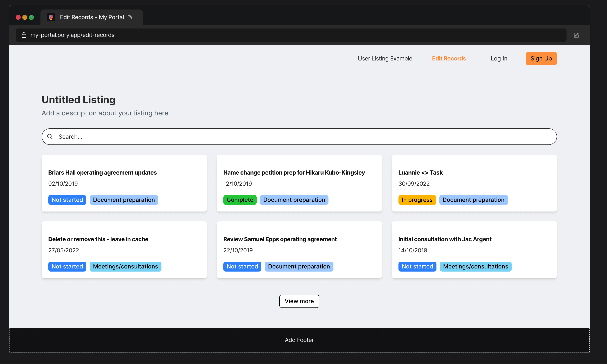
Task: Click Document preparation tag on Name change card
Action: [x=294, y=200]
